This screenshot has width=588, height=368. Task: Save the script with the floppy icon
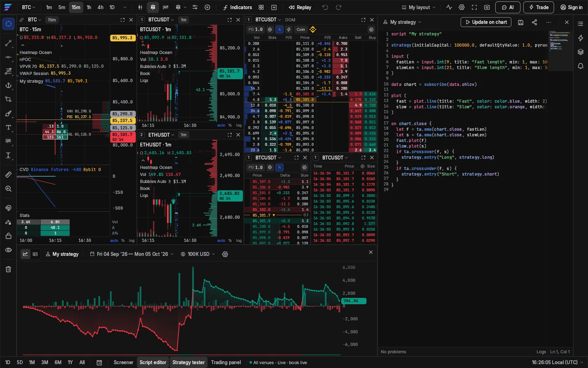(x=521, y=22)
